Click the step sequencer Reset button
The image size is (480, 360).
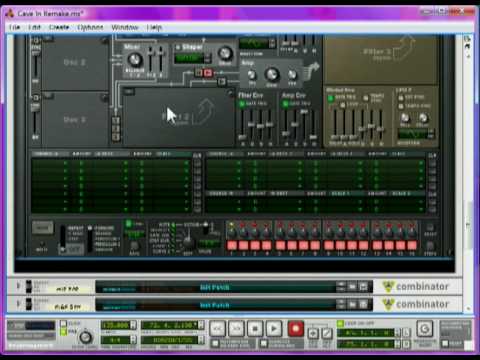point(430,228)
